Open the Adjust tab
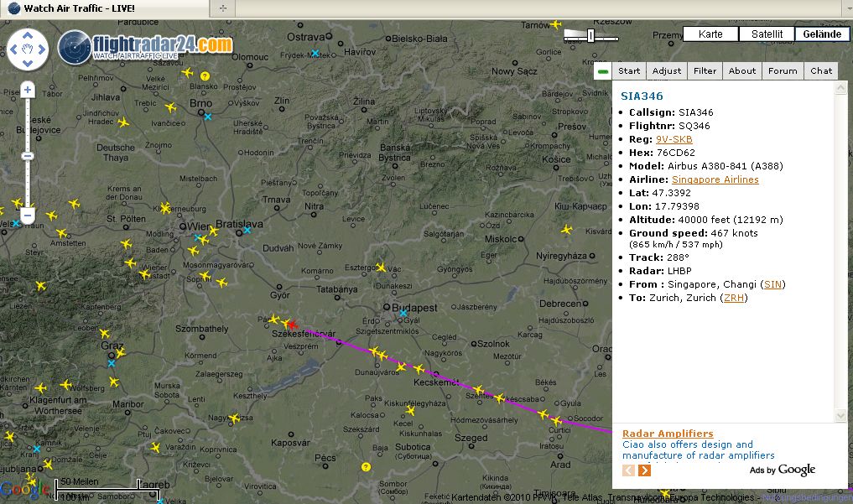853x504 pixels. [667, 71]
